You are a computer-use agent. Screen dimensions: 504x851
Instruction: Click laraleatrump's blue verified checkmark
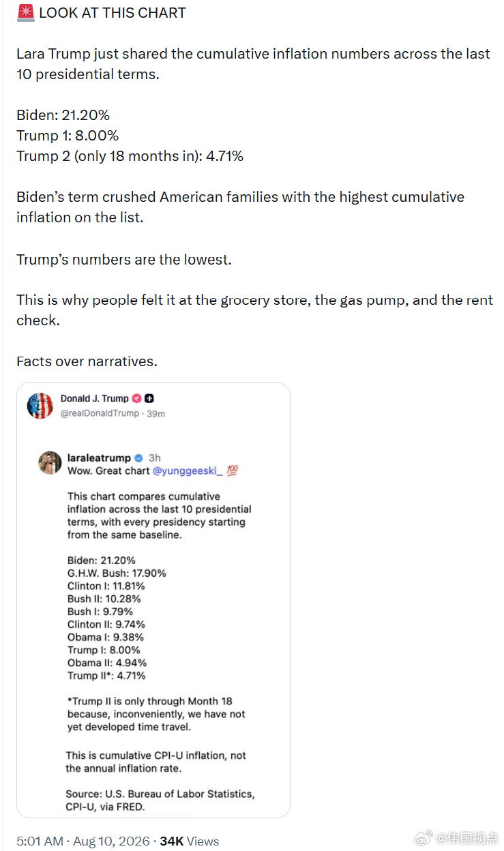[x=138, y=458]
